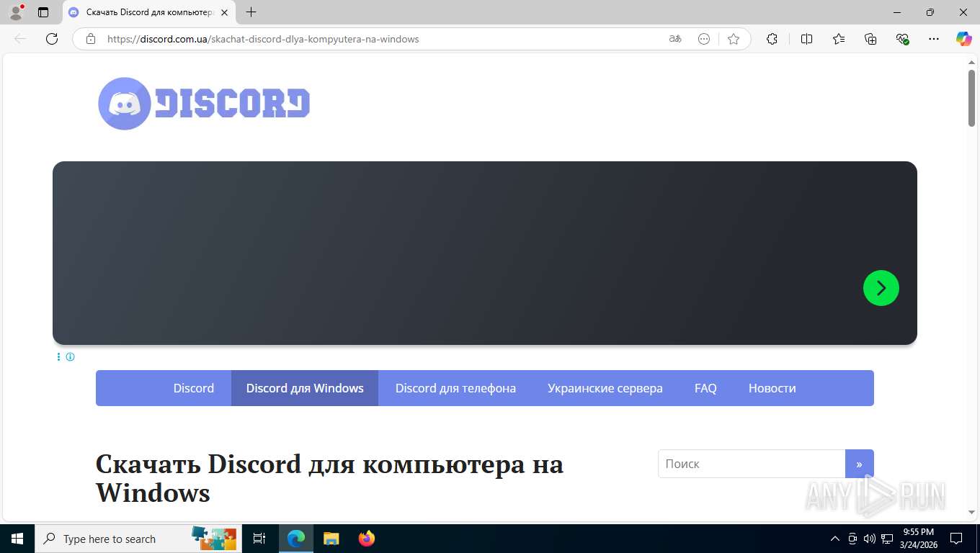This screenshot has width=980, height=553.
Task: Open the Новости menu item
Action: 772,388
